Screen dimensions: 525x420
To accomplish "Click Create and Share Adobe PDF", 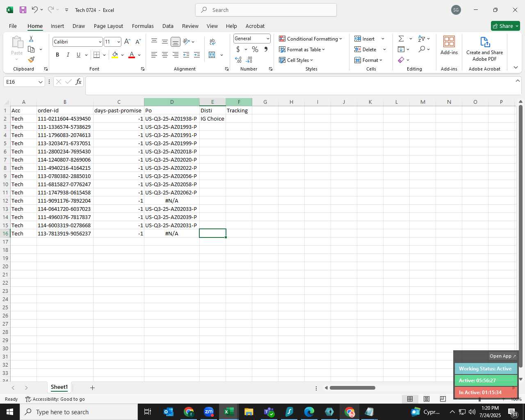I will (484, 48).
